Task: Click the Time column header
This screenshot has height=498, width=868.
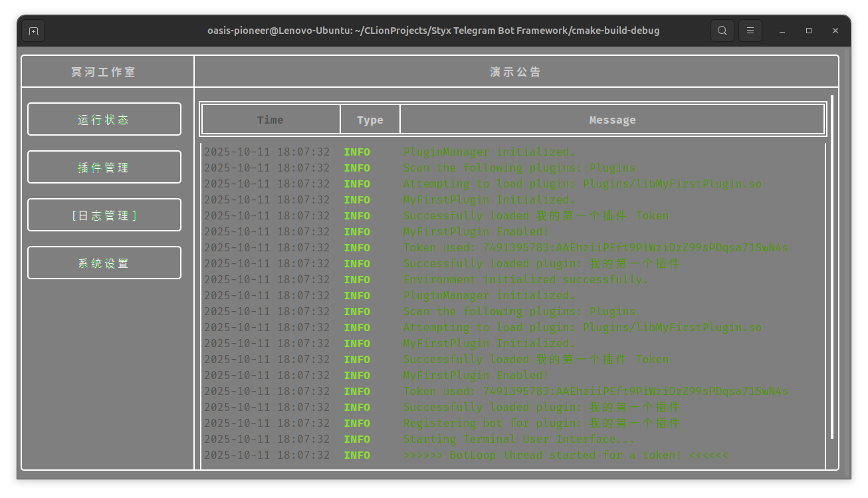Action: (x=271, y=120)
